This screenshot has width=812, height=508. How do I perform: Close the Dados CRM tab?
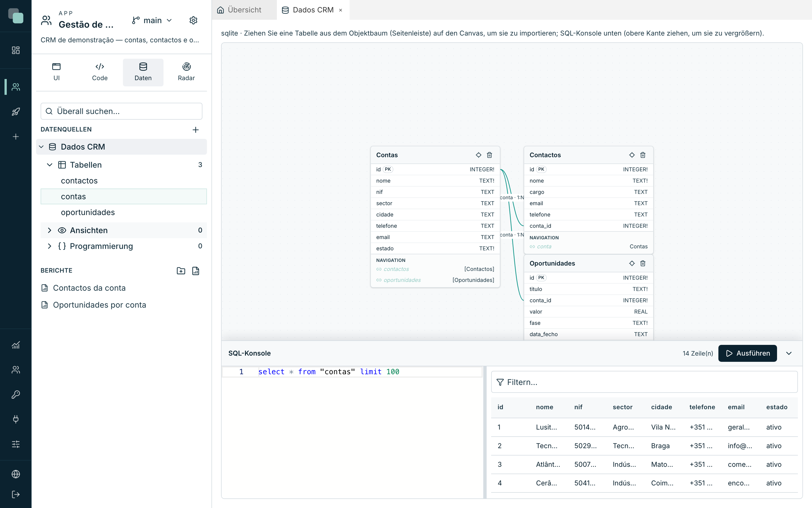[341, 10]
